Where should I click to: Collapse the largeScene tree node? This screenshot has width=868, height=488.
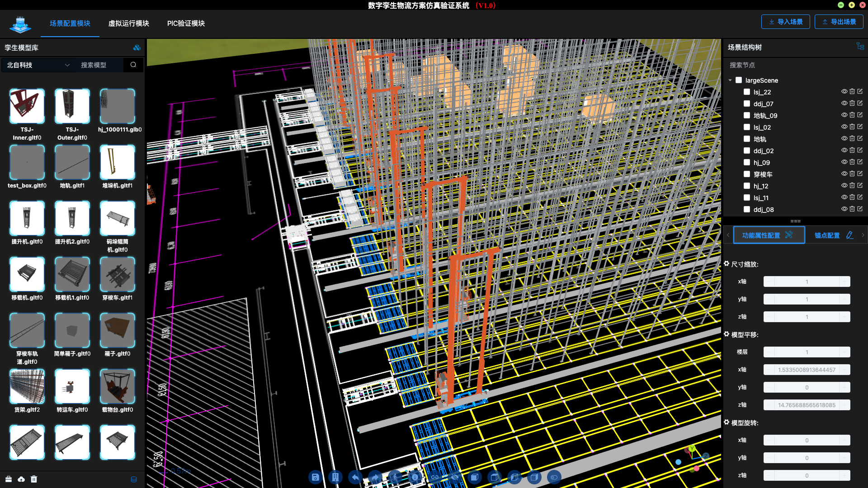[x=730, y=80]
